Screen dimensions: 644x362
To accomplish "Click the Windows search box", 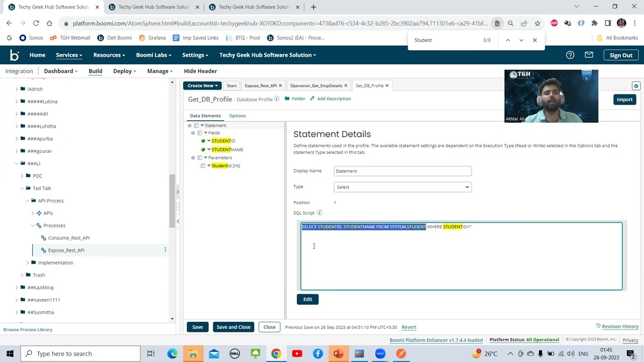I will tap(80, 353).
